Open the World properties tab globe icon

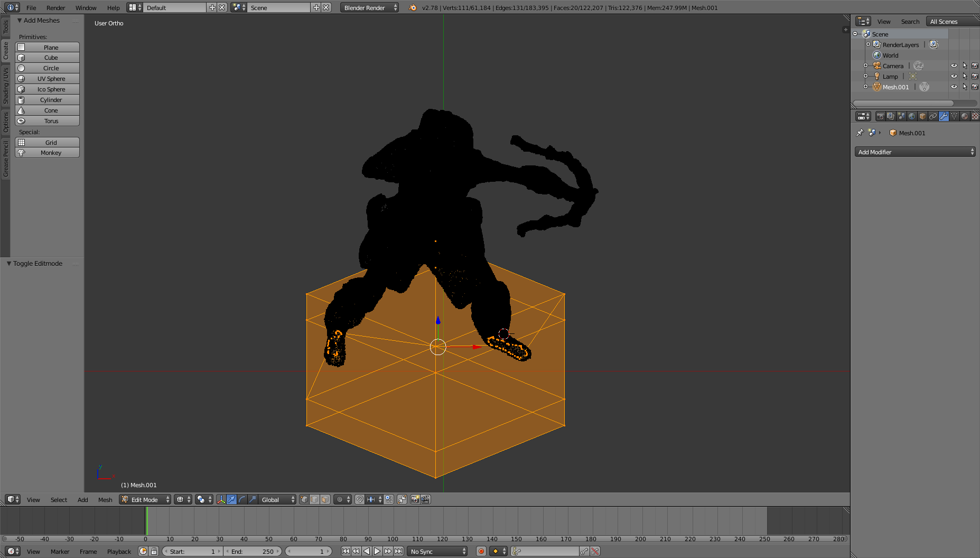pyautogui.click(x=912, y=116)
